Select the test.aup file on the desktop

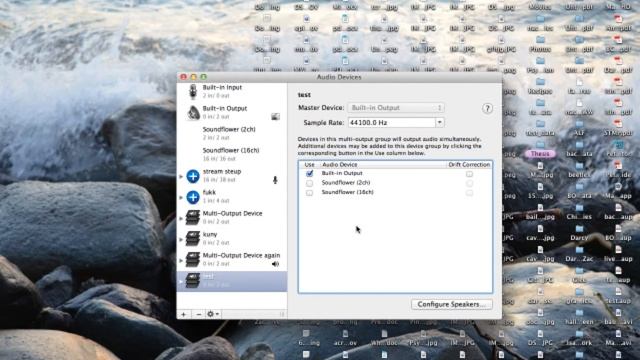[618, 296]
